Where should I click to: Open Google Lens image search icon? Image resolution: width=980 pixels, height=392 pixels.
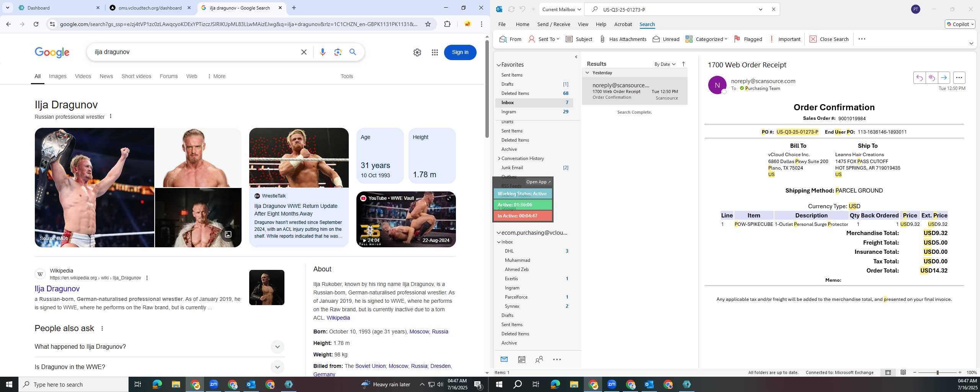tap(338, 52)
